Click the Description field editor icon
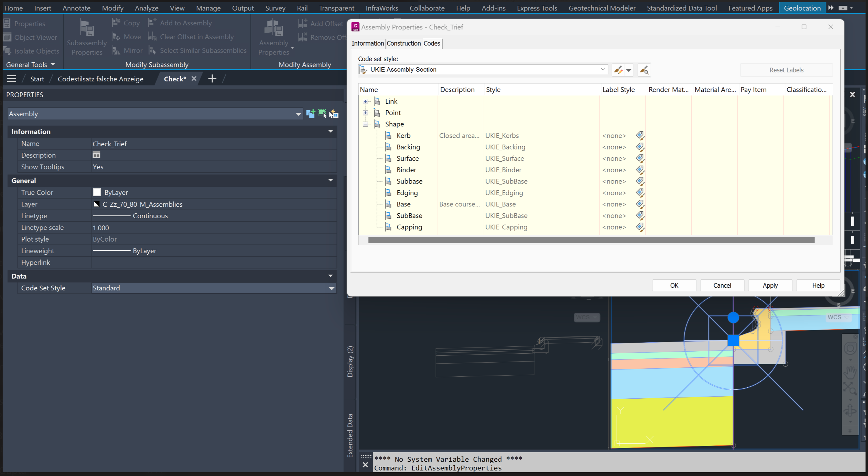Viewport: 868px width, 476px height. 96,155
